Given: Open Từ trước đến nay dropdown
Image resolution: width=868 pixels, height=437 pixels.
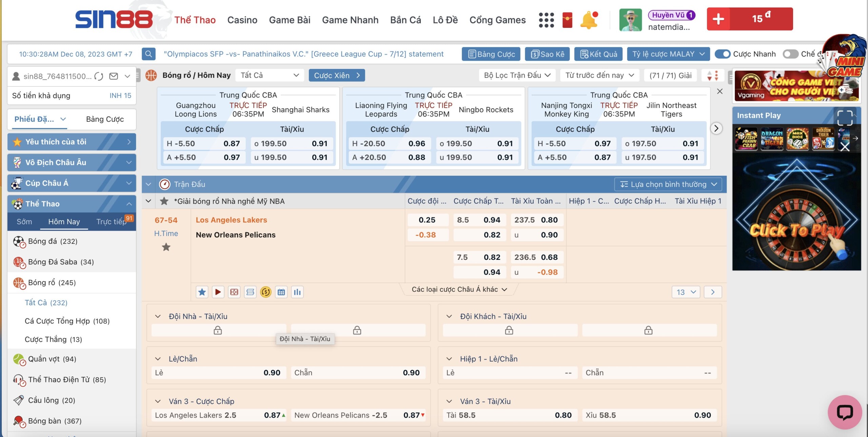Looking at the screenshot, I should point(599,75).
